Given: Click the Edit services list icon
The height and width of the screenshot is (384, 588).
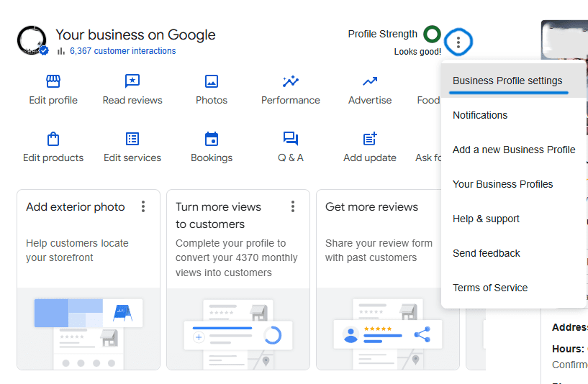Looking at the screenshot, I should tap(132, 139).
